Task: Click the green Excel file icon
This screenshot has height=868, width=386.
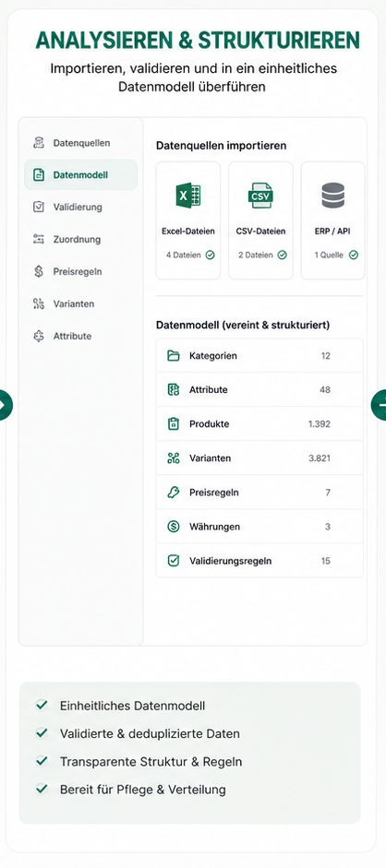Action: 188,196
